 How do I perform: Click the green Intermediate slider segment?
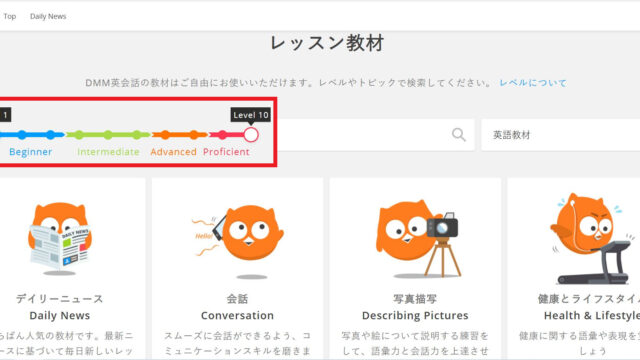coord(108,135)
